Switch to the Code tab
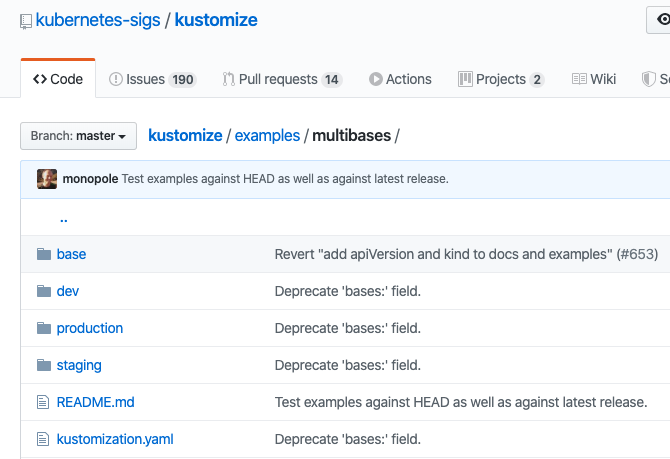 (x=58, y=79)
